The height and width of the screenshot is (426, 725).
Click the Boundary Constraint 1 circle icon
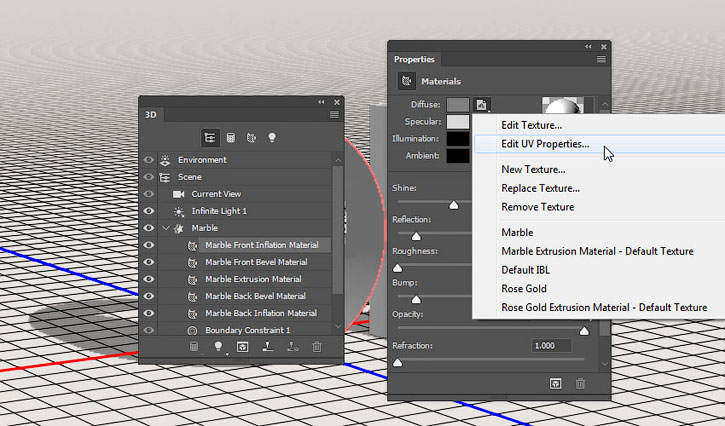[x=192, y=331]
